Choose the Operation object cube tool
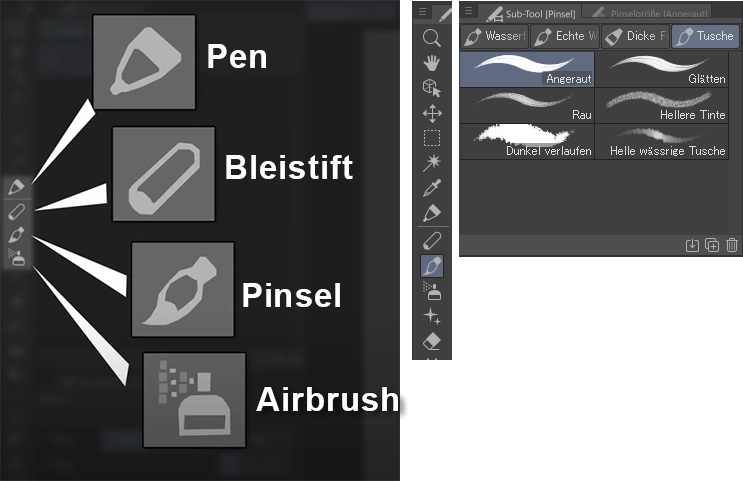The height and width of the screenshot is (481, 743). point(432,88)
